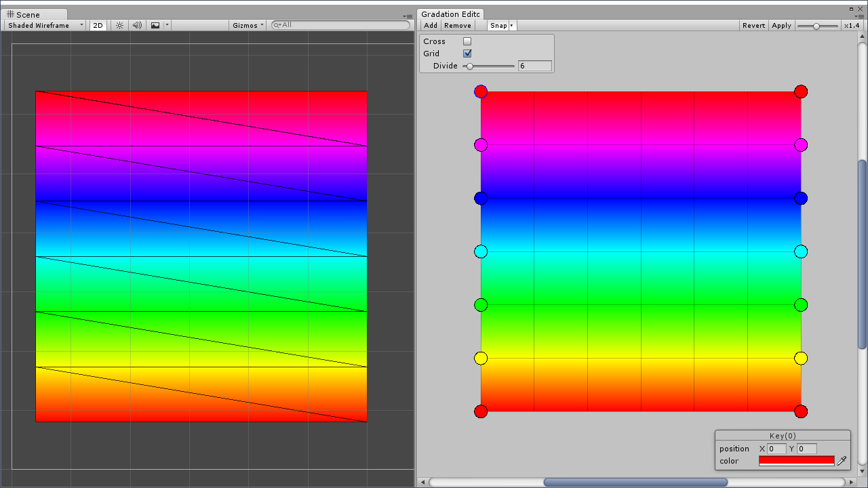The height and width of the screenshot is (488, 868).
Task: Expand the Gizmos dropdown
Action: [x=248, y=25]
